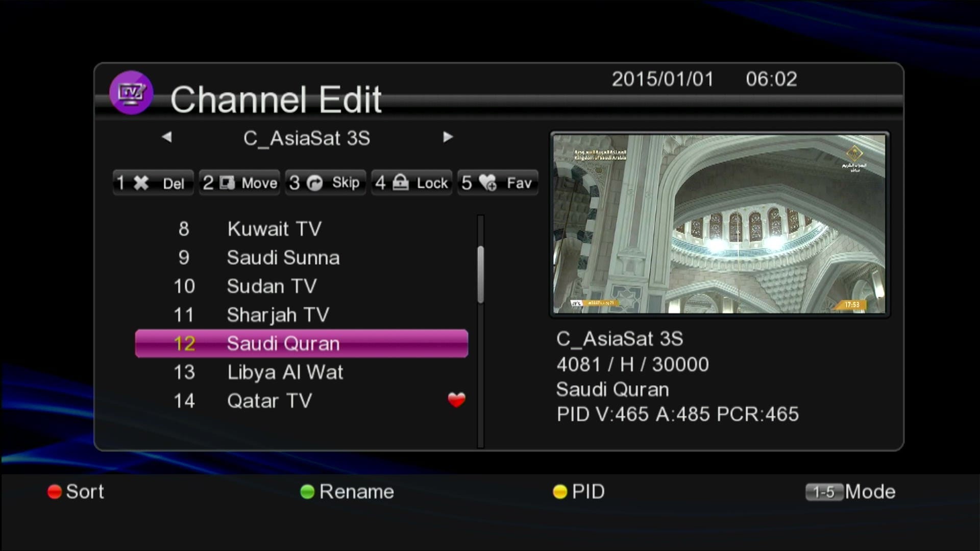This screenshot has height=551, width=980.
Task: Click the highlighted Saudi Quran row
Action: click(x=301, y=343)
